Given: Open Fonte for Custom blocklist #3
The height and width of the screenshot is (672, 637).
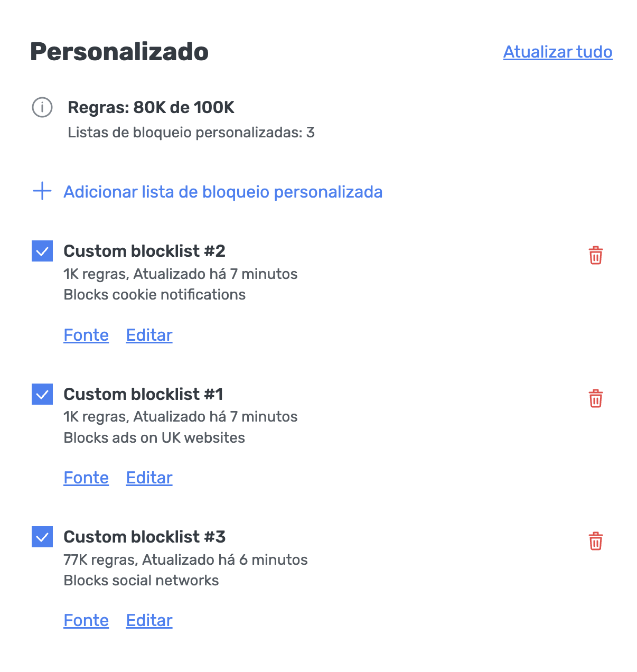Looking at the screenshot, I should coord(86,620).
